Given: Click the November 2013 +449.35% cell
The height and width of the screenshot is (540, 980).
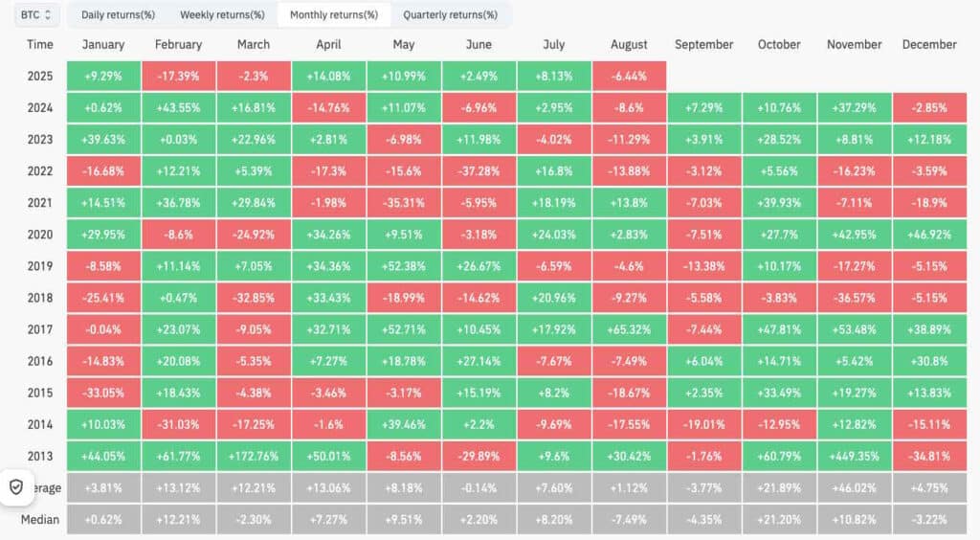Looking at the screenshot, I should click(854, 457).
